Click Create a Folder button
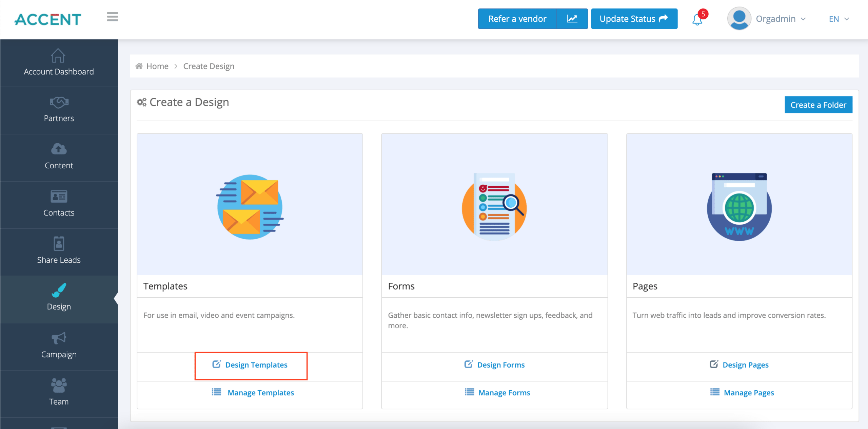The width and height of the screenshot is (868, 429). pyautogui.click(x=818, y=105)
